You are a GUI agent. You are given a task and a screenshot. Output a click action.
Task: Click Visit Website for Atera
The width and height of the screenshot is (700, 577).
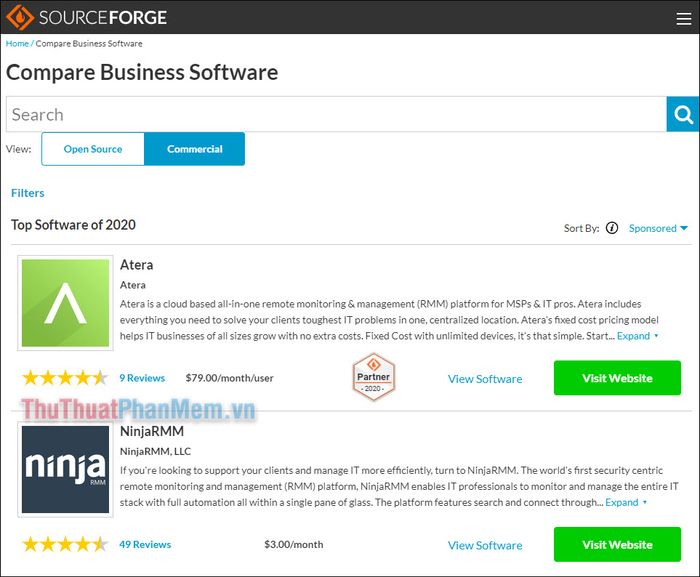click(x=617, y=378)
